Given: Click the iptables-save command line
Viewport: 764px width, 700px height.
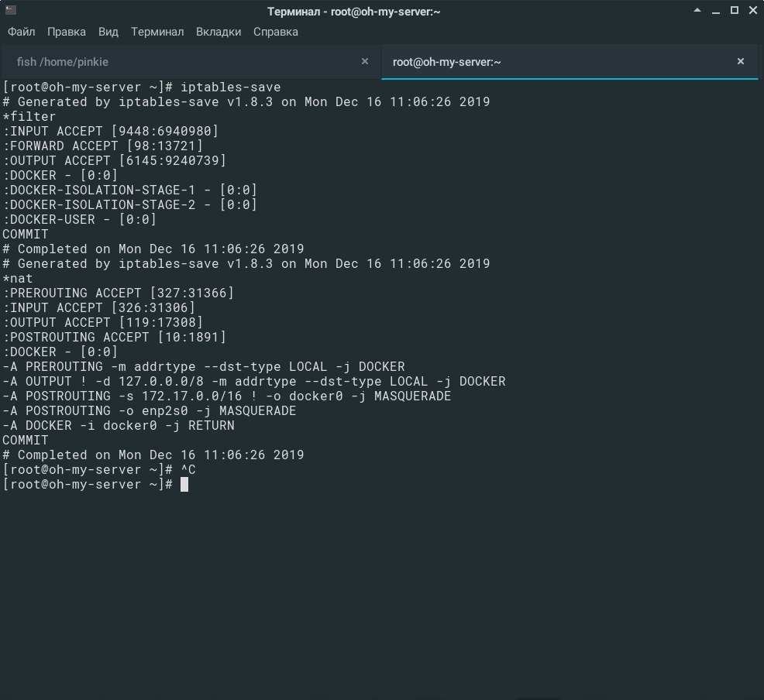Looking at the screenshot, I should click(141, 87).
